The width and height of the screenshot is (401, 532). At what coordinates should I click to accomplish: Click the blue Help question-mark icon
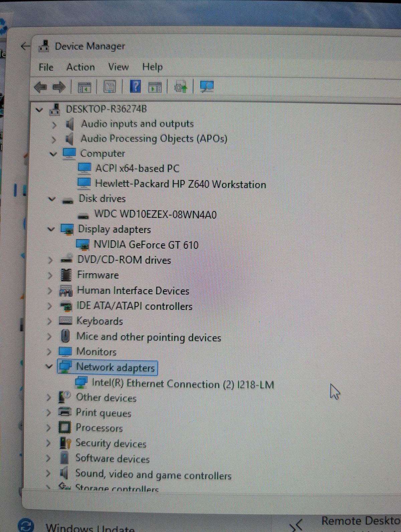coord(135,87)
